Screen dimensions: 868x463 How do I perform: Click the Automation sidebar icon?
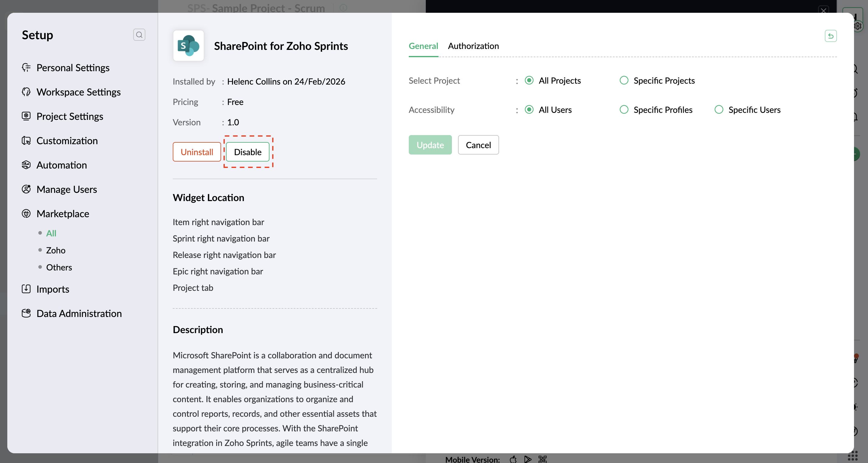click(26, 165)
